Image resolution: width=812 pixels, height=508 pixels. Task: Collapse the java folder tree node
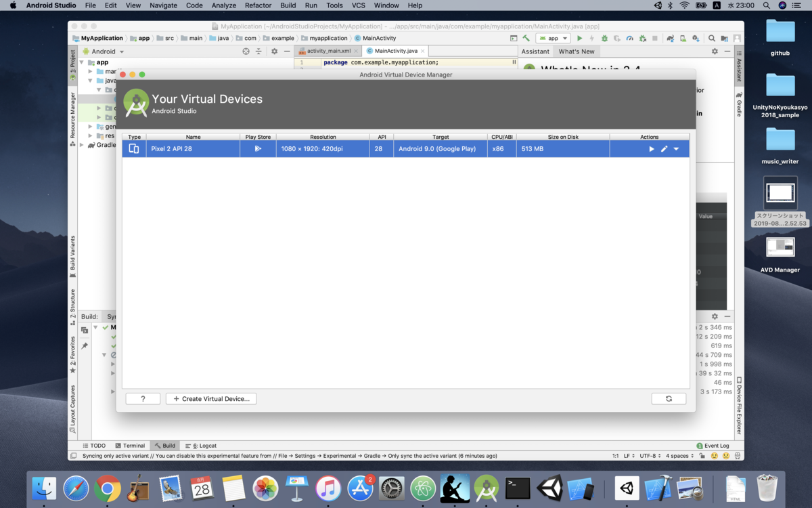point(90,81)
